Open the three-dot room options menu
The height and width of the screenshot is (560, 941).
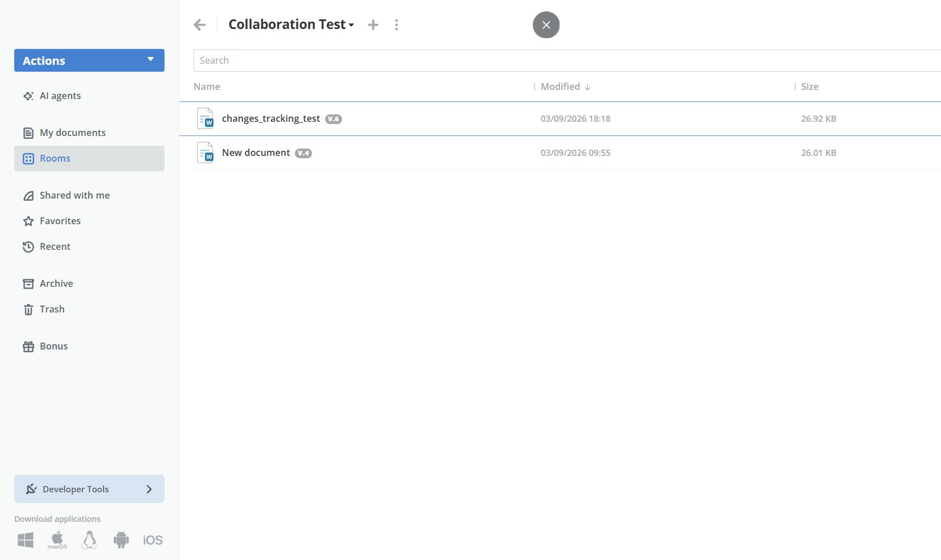[396, 24]
